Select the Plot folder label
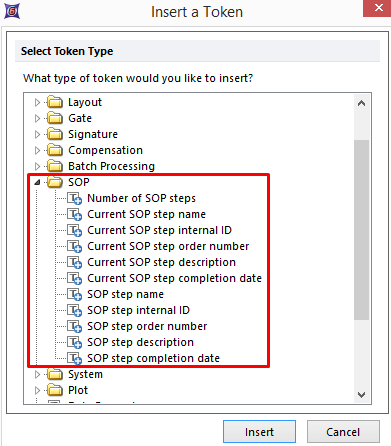 (78, 390)
